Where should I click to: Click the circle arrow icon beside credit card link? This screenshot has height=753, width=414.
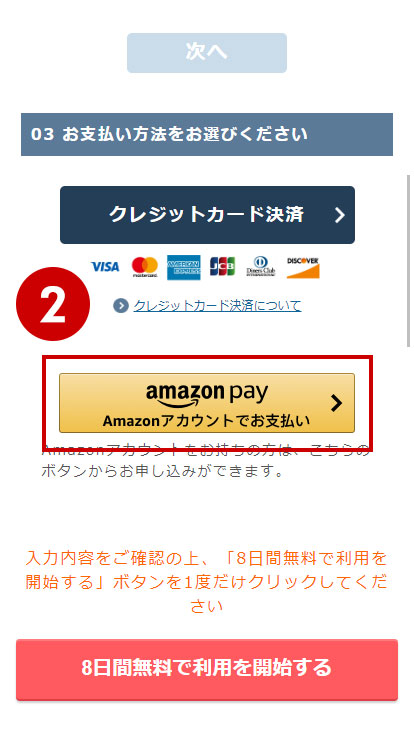pyautogui.click(x=121, y=305)
